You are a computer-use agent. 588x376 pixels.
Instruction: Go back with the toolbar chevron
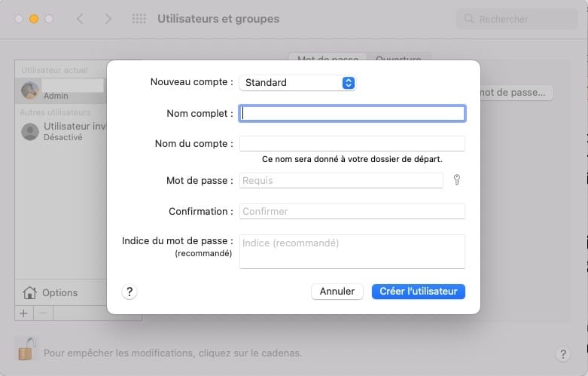point(80,19)
